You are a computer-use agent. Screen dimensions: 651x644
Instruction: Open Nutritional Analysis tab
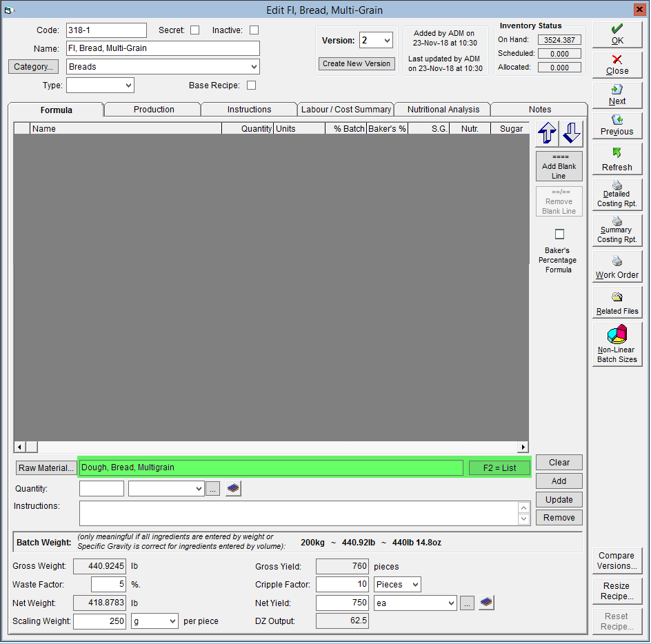coord(443,109)
